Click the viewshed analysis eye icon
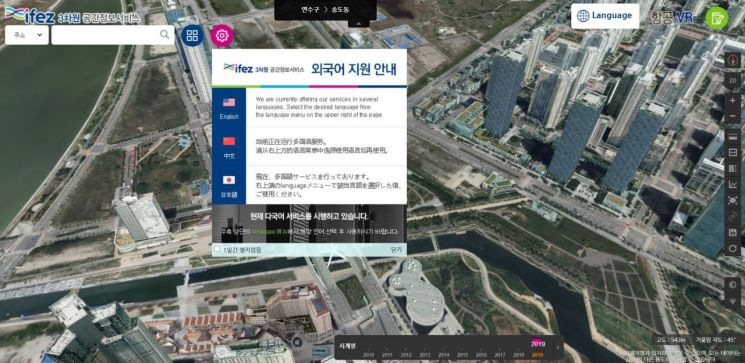 [732, 200]
